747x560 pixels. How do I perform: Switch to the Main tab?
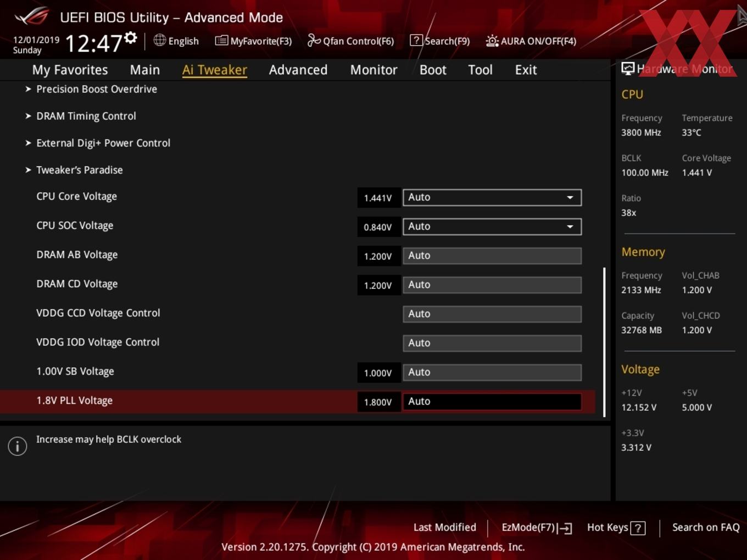click(x=145, y=70)
